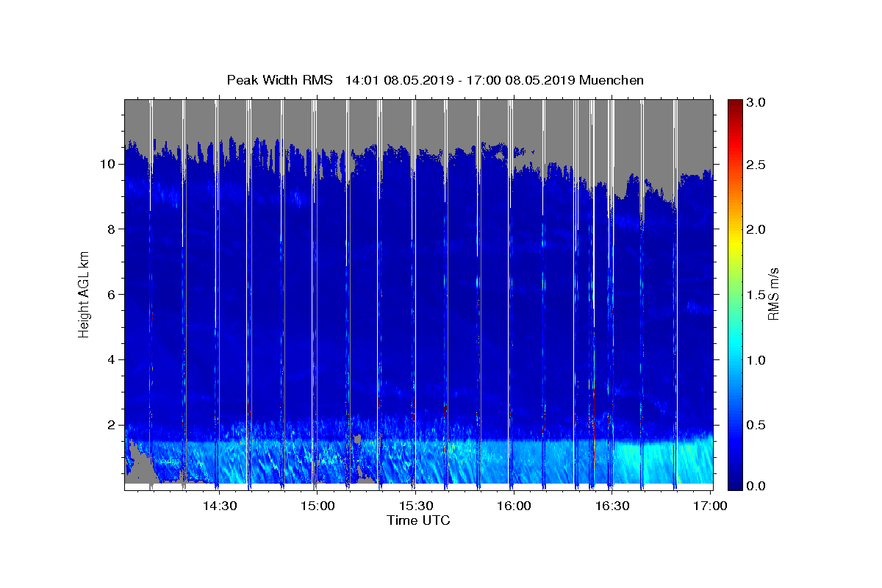Click the height tick label 4
Viewport: 882px width, 588px height.
(110, 359)
